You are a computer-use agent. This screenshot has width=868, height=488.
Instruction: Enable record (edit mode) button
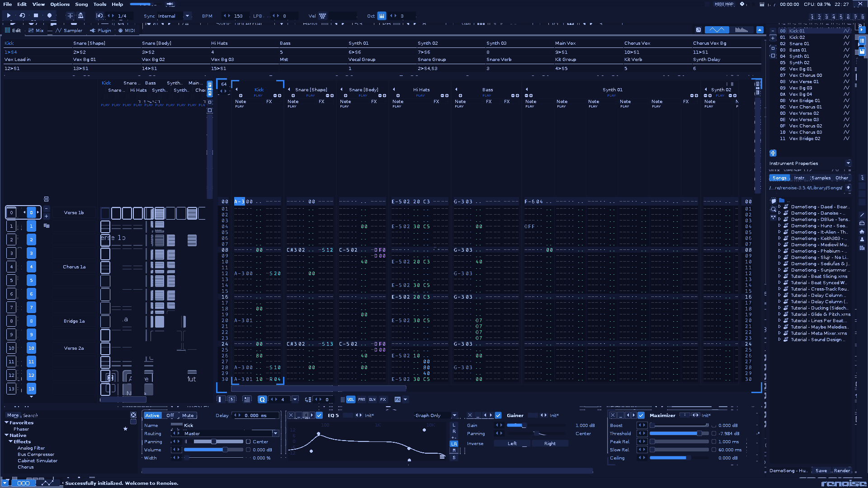point(49,15)
